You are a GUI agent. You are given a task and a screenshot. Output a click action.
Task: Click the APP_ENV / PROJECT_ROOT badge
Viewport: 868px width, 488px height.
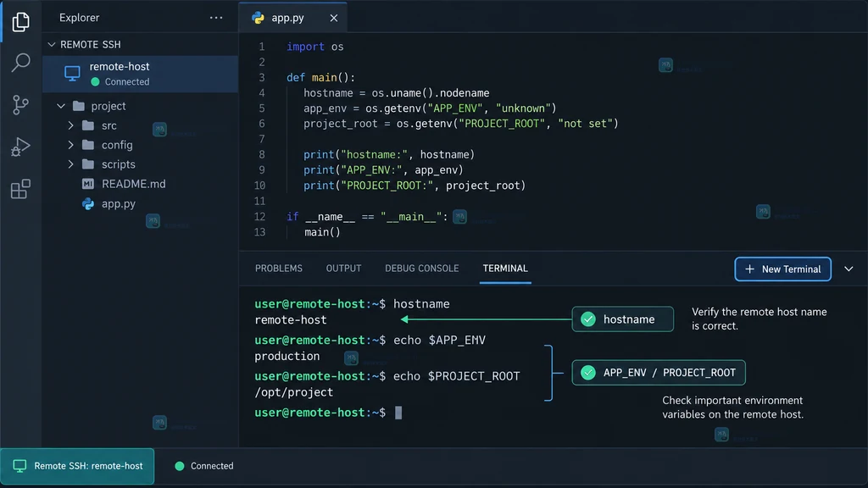pos(659,373)
